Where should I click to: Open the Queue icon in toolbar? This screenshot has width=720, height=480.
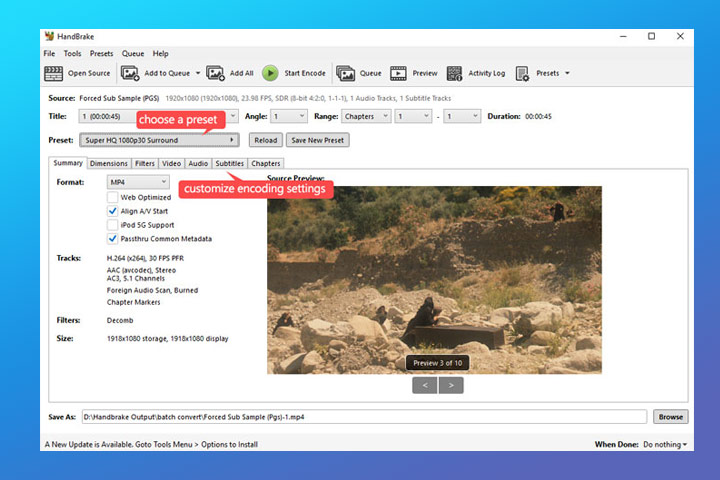pyautogui.click(x=345, y=73)
